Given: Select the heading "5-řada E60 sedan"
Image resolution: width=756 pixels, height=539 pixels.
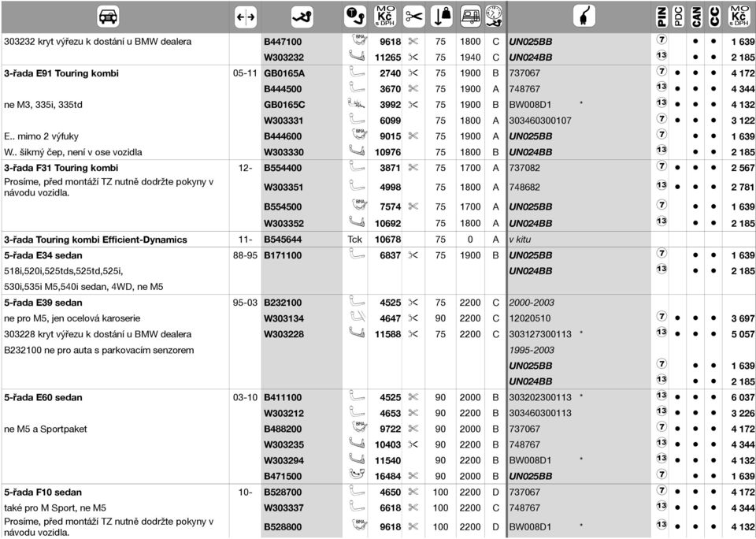Looking at the screenshot, I should (43, 398).
